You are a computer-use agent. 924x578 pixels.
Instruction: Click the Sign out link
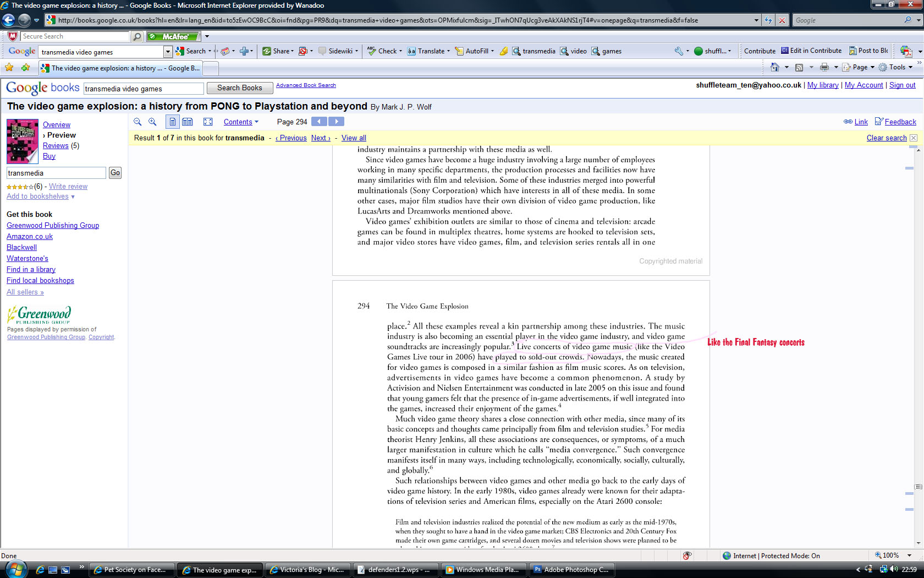click(x=903, y=85)
